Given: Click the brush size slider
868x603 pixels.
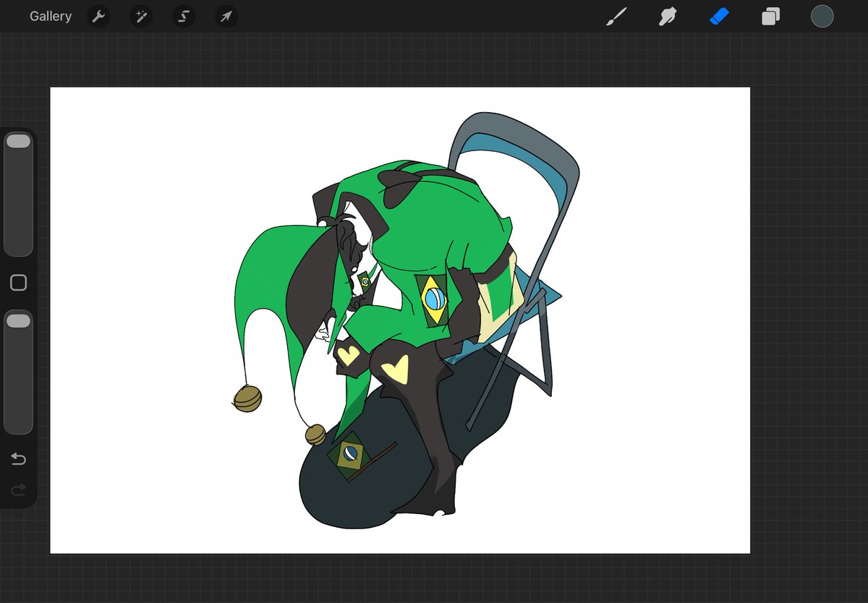Looking at the screenshot, I should (x=18, y=194).
